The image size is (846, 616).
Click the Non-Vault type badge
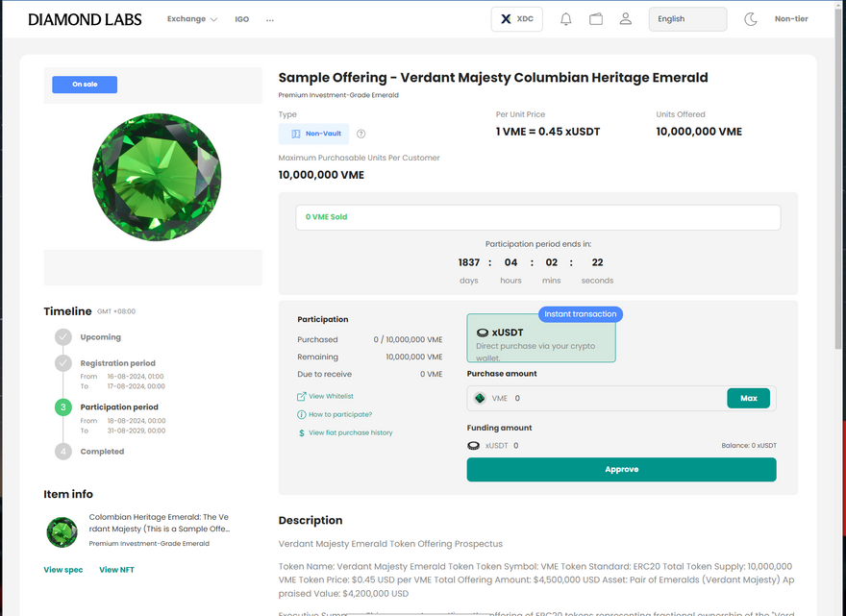[x=313, y=134]
